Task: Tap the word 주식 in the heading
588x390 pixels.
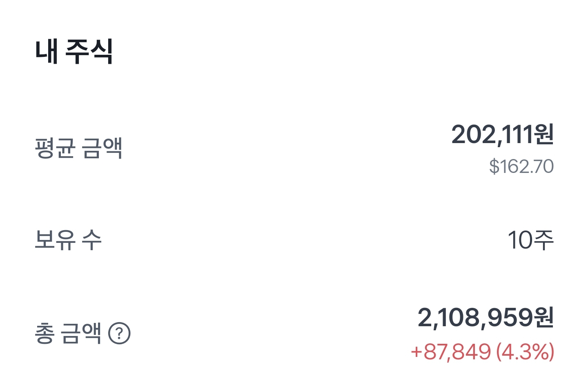Action: [x=89, y=52]
